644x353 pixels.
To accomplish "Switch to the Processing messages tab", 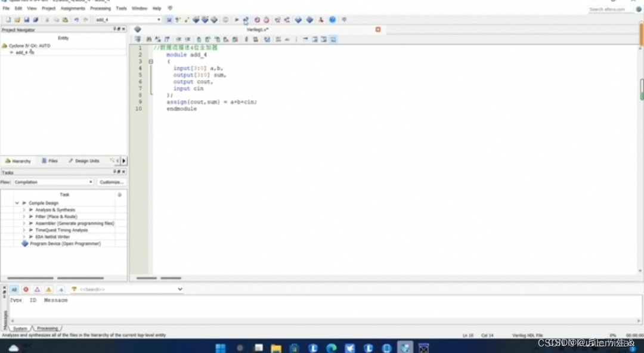I will coord(47,329).
